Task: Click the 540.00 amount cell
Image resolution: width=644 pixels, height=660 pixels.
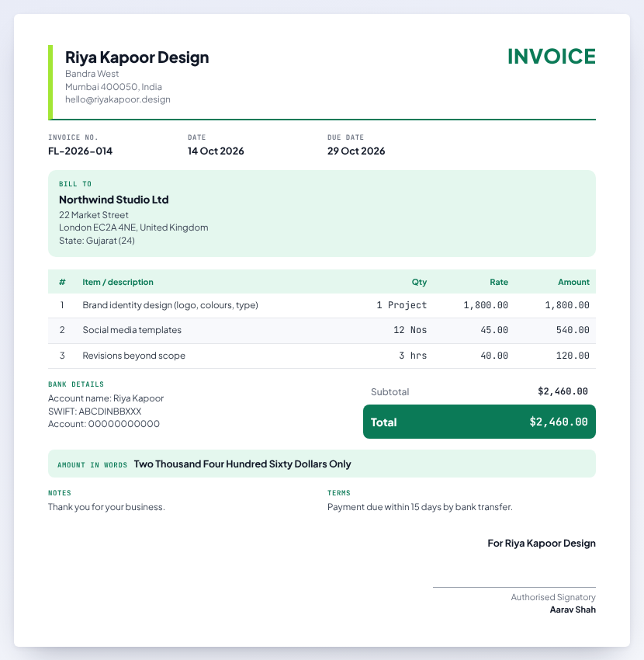Action: coord(573,330)
